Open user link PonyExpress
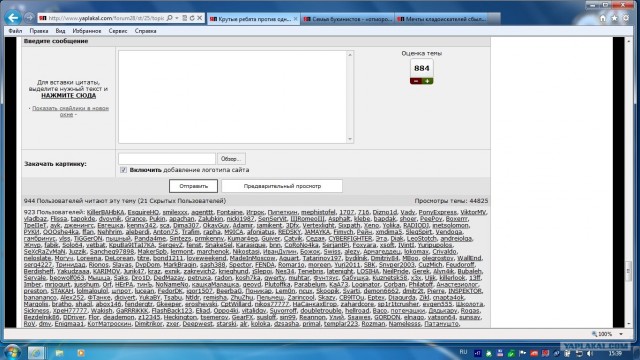Image resolution: width=640 pixels, height=360 pixels. 437,212
